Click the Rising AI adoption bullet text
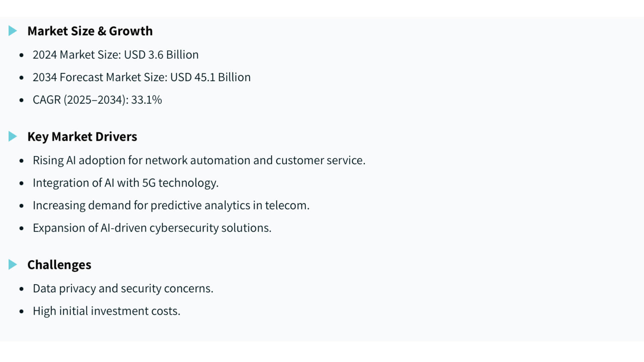This screenshot has width=644, height=362. 199,160
